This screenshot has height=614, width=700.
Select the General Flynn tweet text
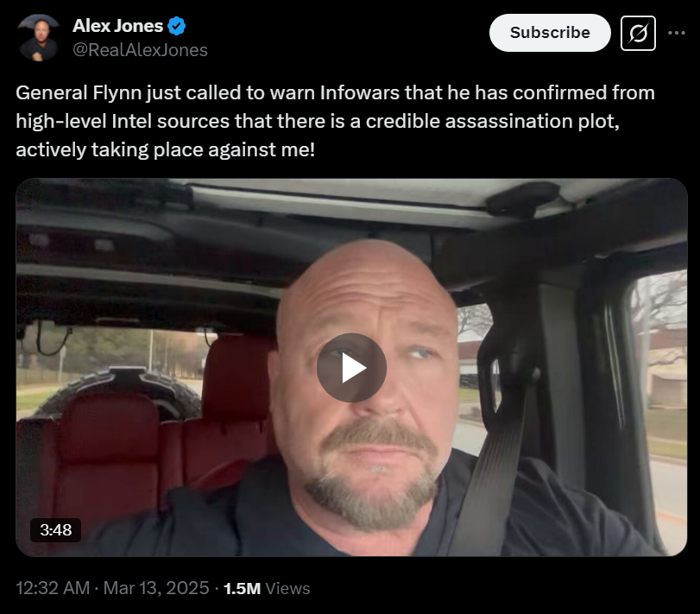click(335, 121)
